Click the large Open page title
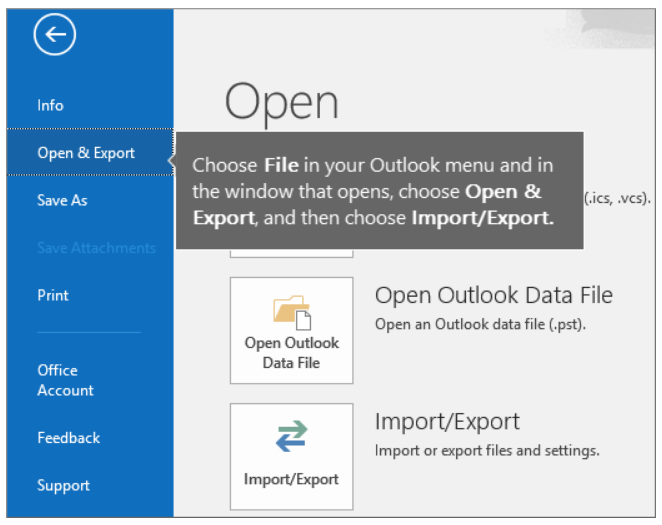The height and width of the screenshot is (525, 662). point(282,100)
